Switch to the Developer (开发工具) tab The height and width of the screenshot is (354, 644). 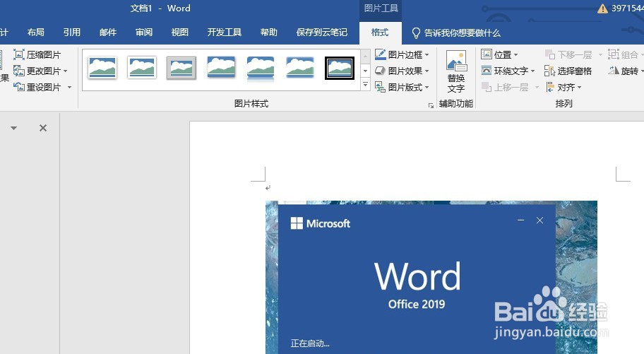225,33
